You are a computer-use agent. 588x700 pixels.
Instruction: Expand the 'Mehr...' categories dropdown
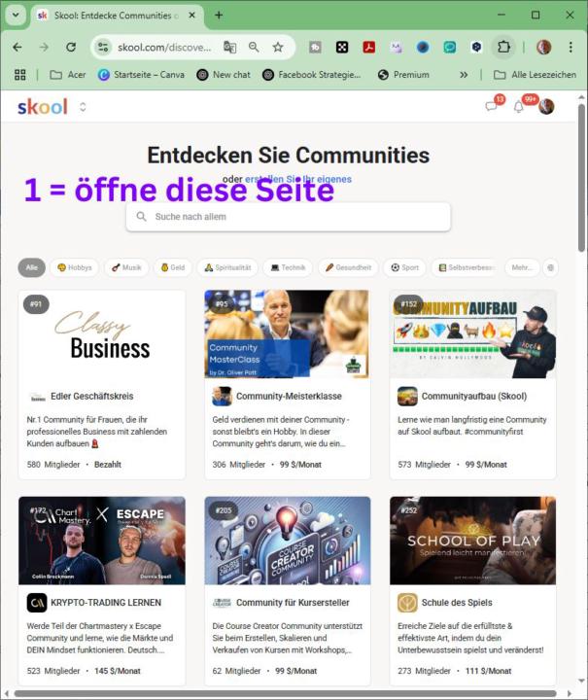pyautogui.click(x=522, y=267)
